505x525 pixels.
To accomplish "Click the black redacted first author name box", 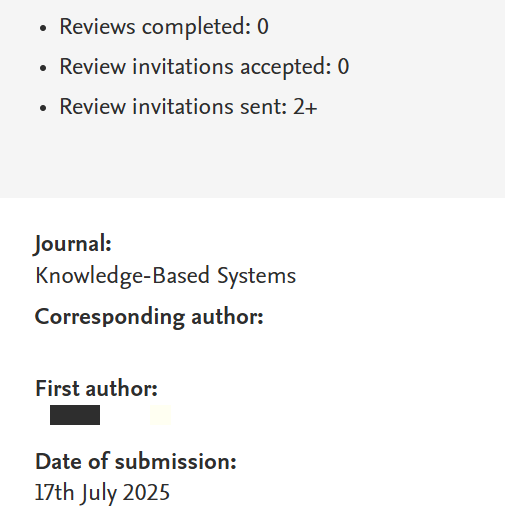I will pyautogui.click(x=75, y=415).
